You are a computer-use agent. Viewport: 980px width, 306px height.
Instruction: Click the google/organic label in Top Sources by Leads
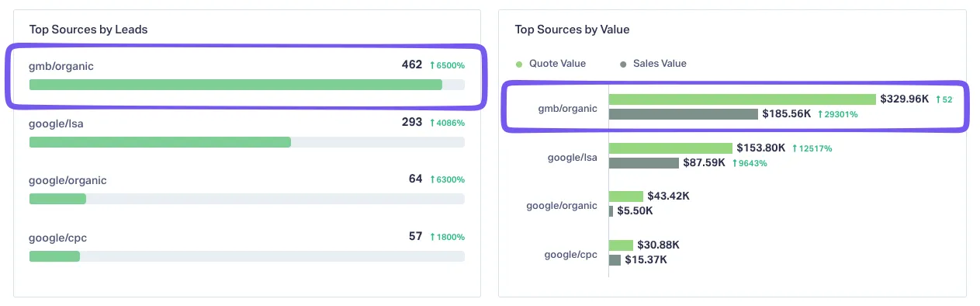coord(68,180)
